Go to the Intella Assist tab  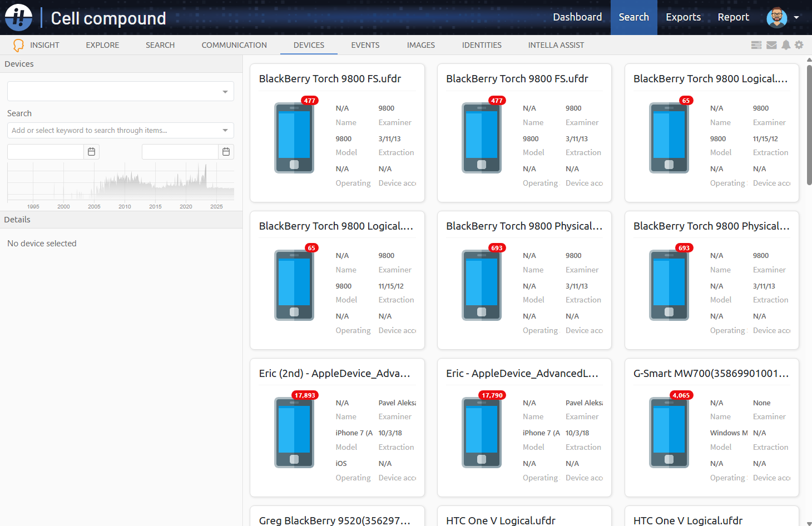(x=556, y=45)
